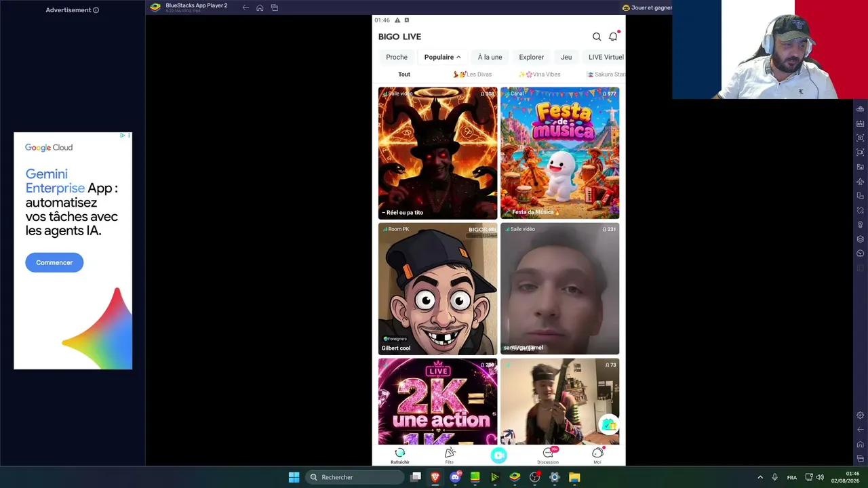Open Discord from the taskbar
Viewport: 868px width, 488px height.
455,477
